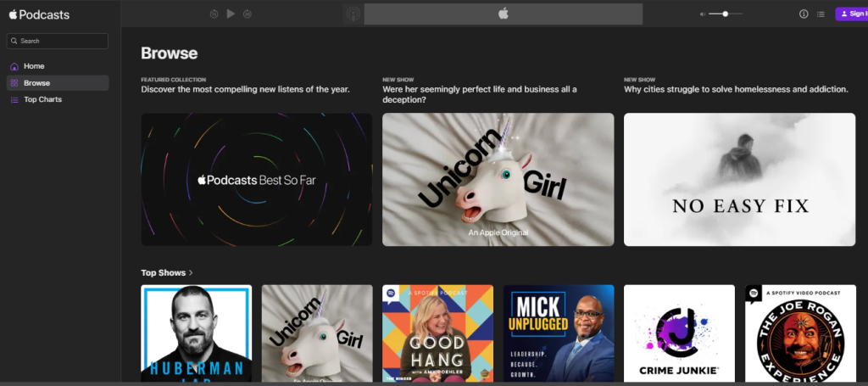Image resolution: width=868 pixels, height=386 pixels.
Task: Select Browse in sidebar
Action: (x=58, y=83)
